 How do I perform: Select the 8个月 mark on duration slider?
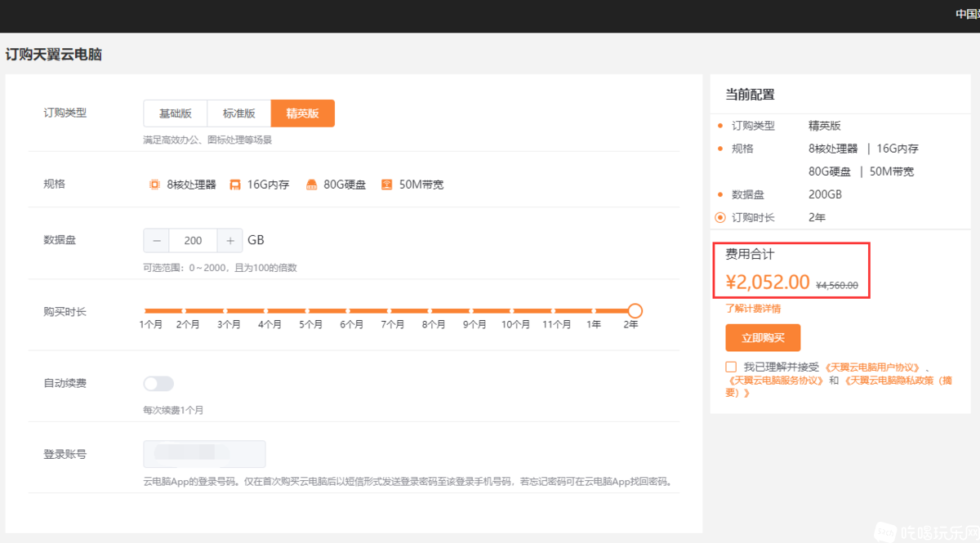point(430,311)
